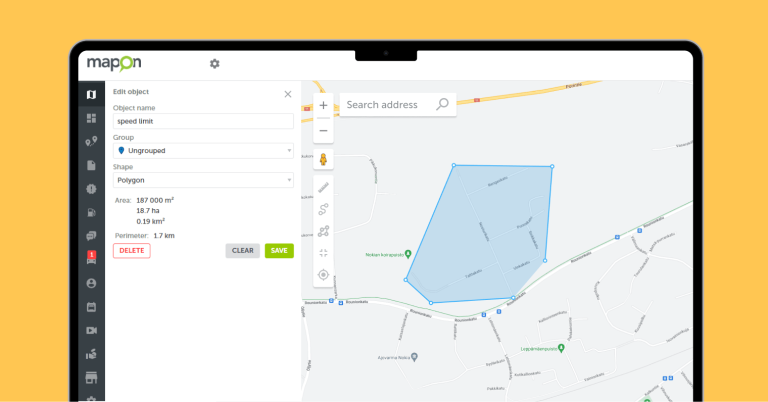Close the Edit object panel
This screenshot has width=768, height=402.
288,94
